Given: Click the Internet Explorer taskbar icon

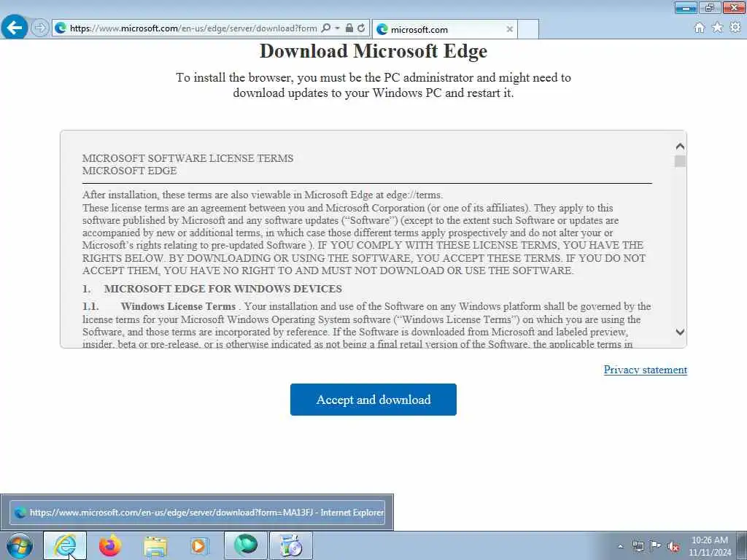Looking at the screenshot, I should tap(65, 545).
